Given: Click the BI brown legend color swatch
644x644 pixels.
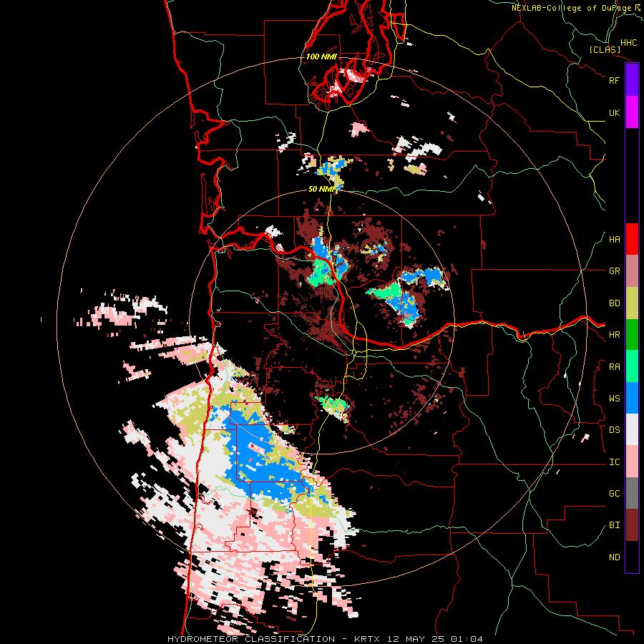Looking at the screenshot, I should pyautogui.click(x=632, y=525).
